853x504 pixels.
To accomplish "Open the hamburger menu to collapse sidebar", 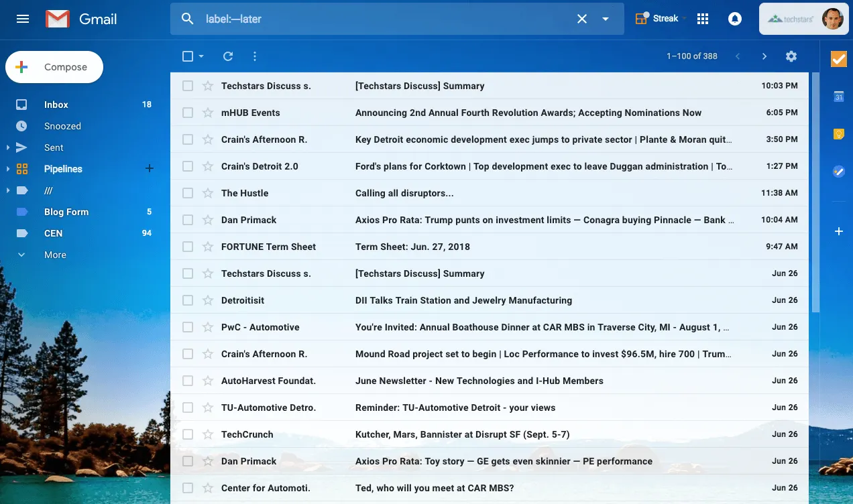I will tap(22, 18).
